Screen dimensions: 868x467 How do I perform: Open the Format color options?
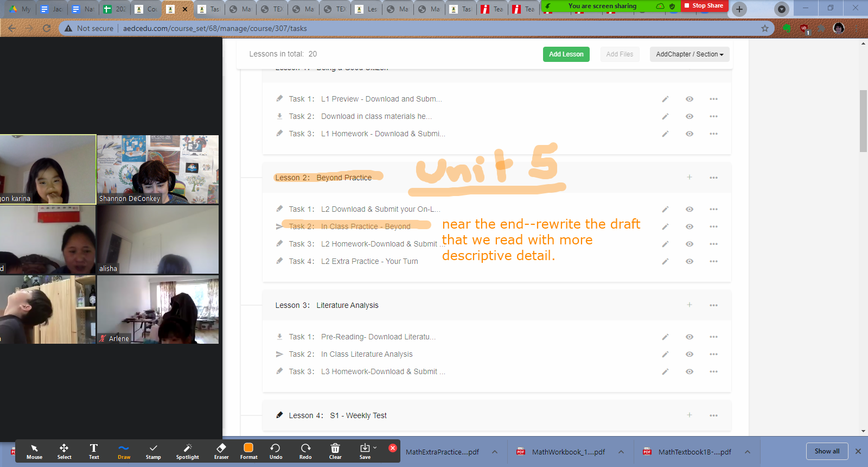[248, 451]
